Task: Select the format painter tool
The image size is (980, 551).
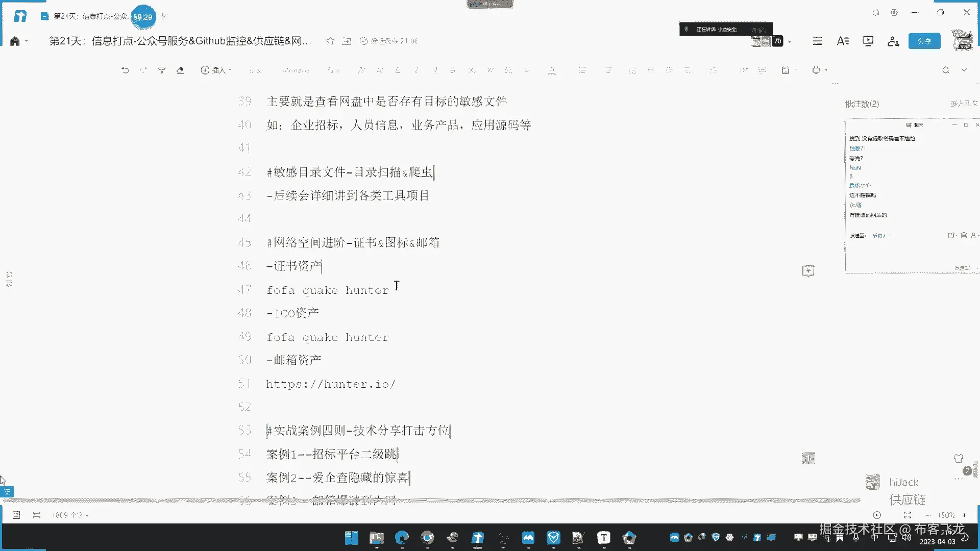Action: [162, 70]
